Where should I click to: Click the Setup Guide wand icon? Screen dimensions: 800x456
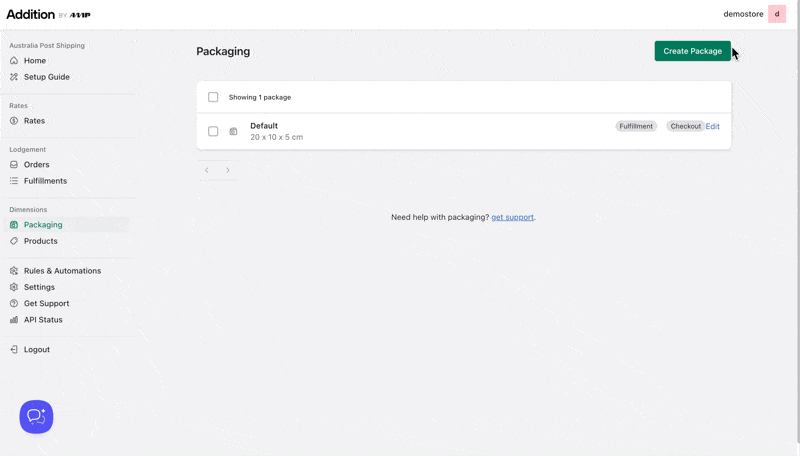click(14, 77)
